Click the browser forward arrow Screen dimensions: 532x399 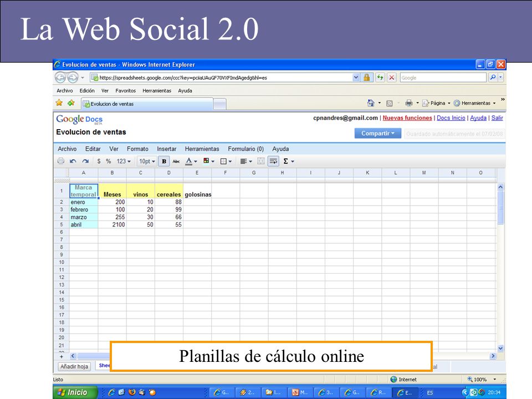click(x=73, y=78)
